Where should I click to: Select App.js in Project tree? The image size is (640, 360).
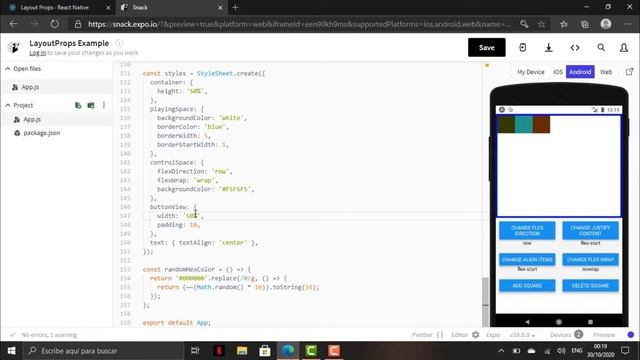tap(56, 119)
